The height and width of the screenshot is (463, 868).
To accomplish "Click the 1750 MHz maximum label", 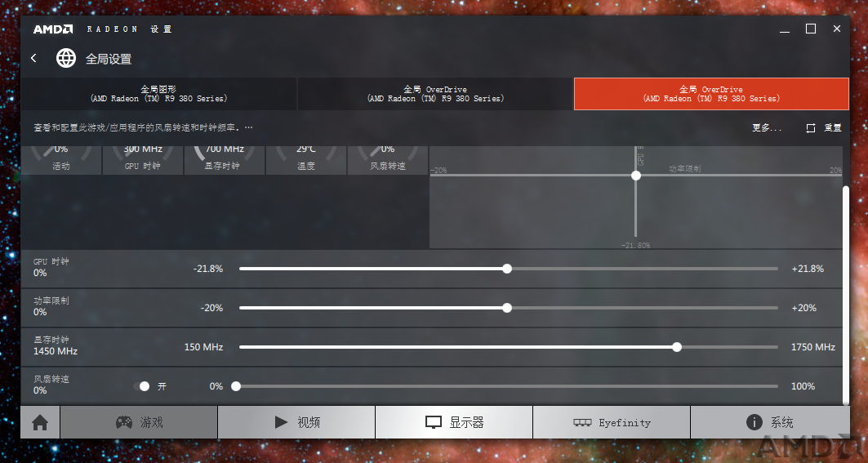I will 813,347.
